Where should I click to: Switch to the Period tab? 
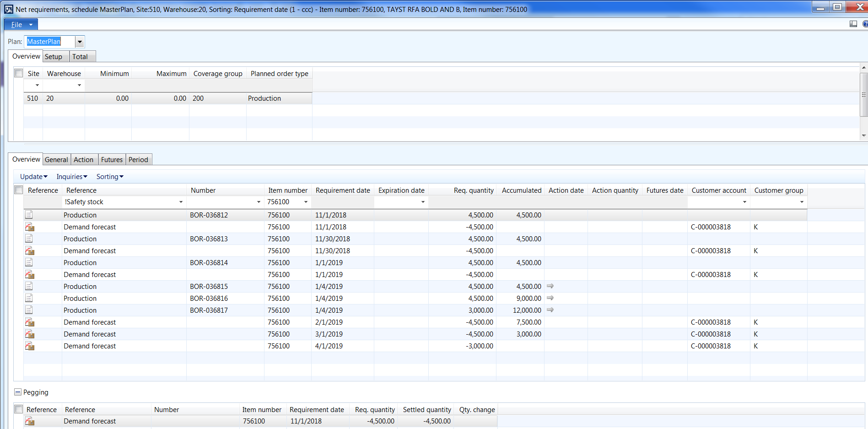(x=138, y=160)
